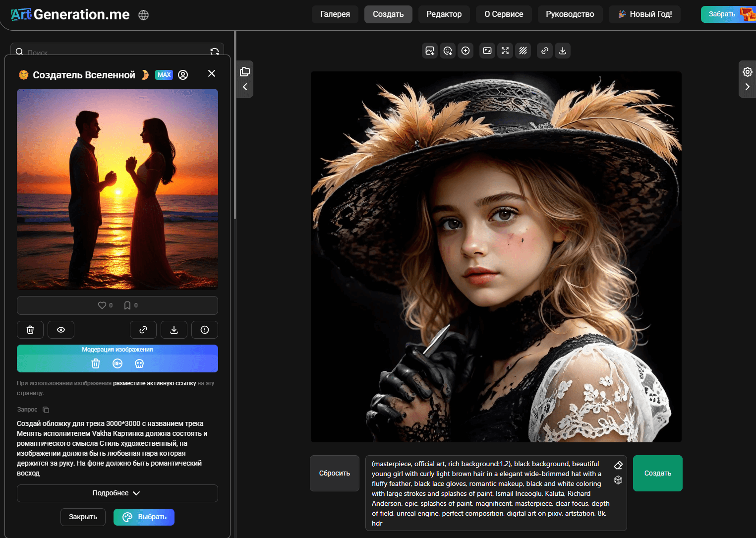Viewport: 756px width, 538px height.
Task: Click the moderation trash icon
Action: point(96,363)
